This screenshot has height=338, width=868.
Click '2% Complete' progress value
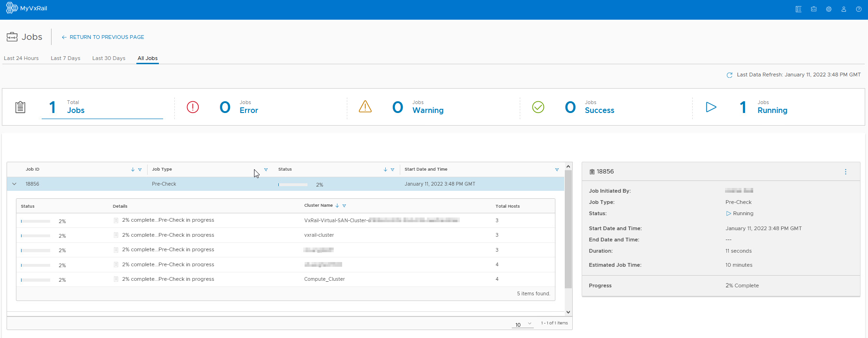click(x=742, y=286)
